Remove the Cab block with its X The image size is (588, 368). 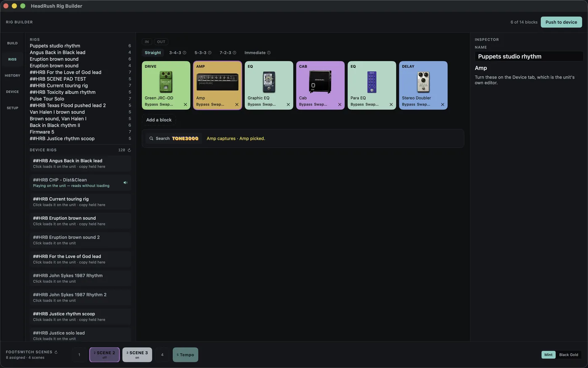point(340,105)
